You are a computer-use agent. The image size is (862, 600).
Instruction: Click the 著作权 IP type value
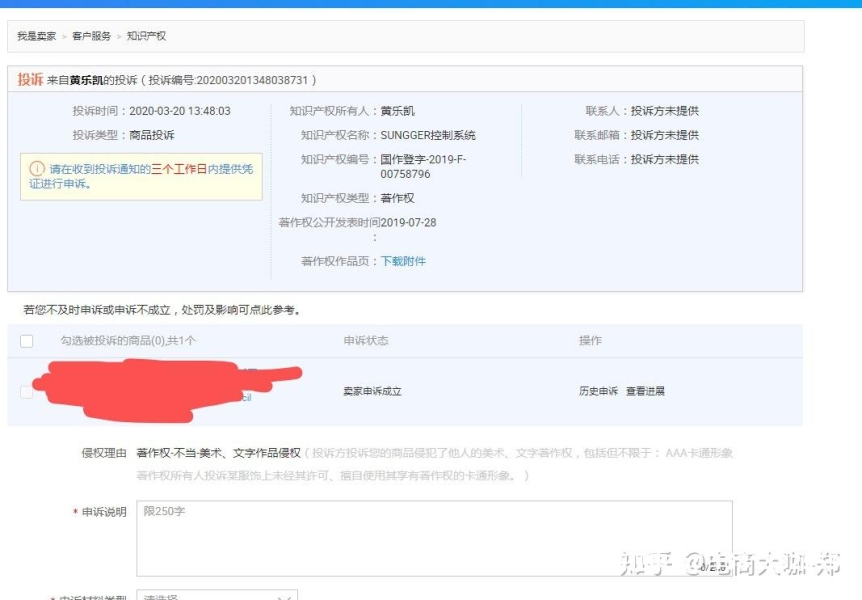pyautogui.click(x=397, y=198)
